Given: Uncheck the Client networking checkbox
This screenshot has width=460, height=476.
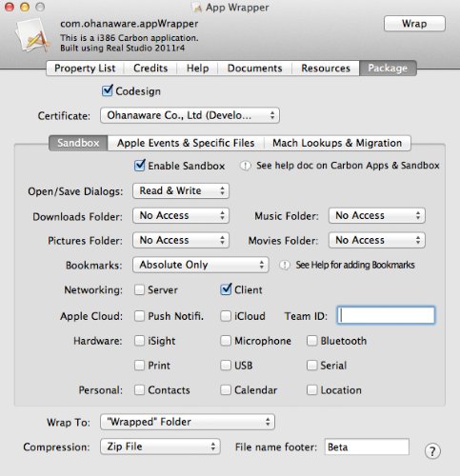Looking at the screenshot, I should 226,289.
